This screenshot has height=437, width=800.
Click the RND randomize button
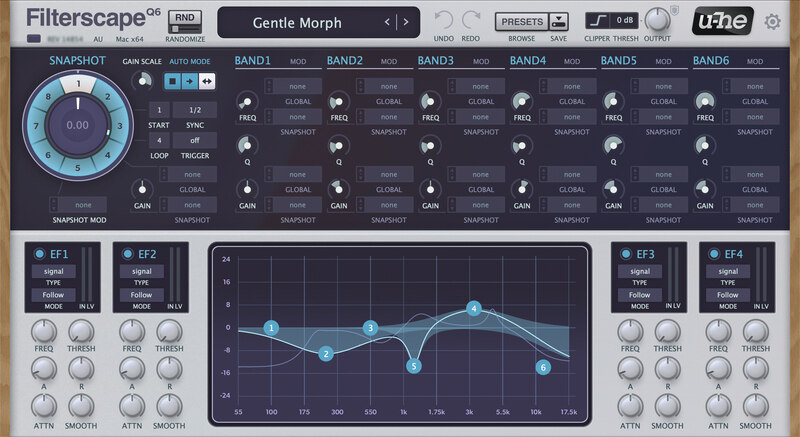(x=182, y=18)
